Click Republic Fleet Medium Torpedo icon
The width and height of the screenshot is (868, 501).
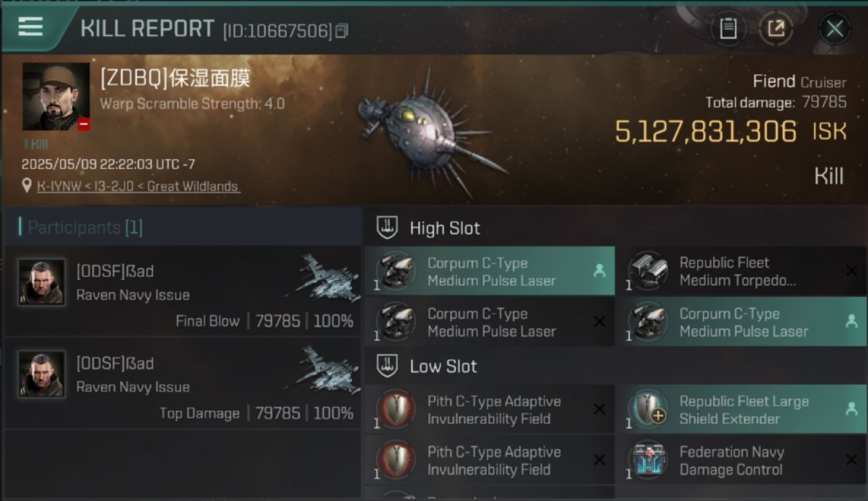pos(648,271)
